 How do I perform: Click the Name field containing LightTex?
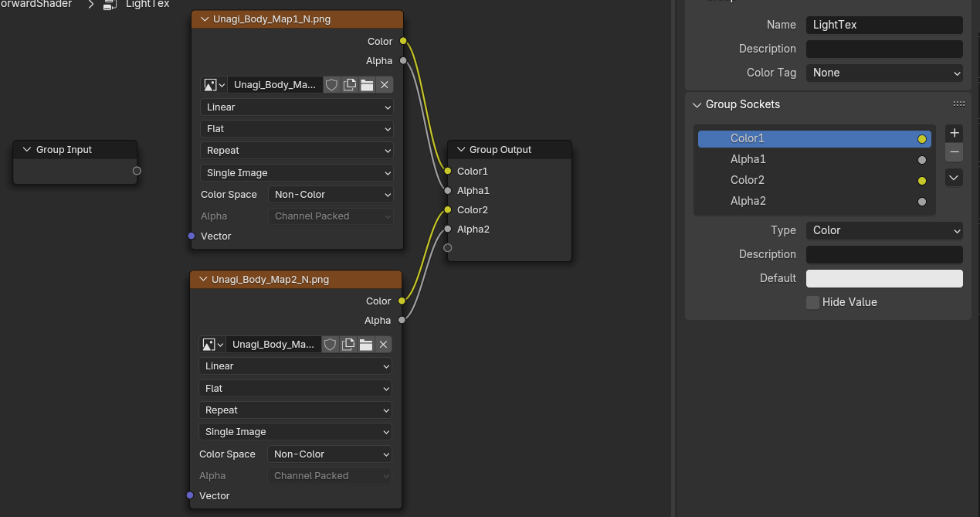click(884, 25)
